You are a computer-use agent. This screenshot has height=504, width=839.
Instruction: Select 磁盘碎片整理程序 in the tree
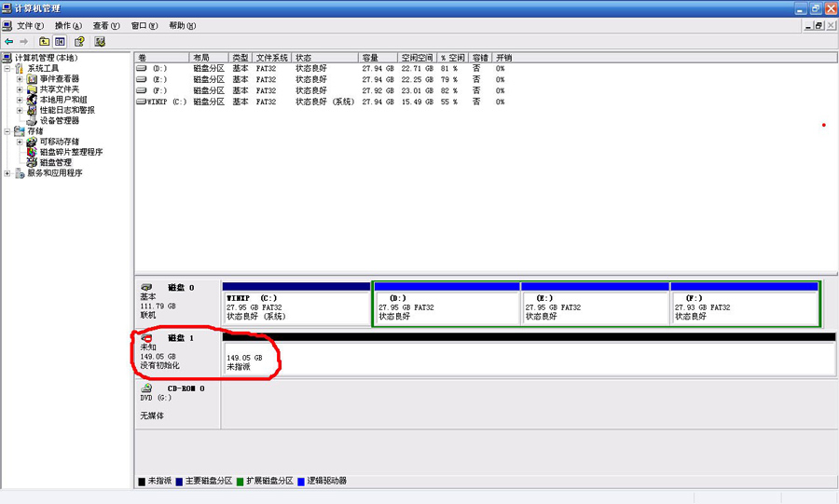tap(70, 152)
